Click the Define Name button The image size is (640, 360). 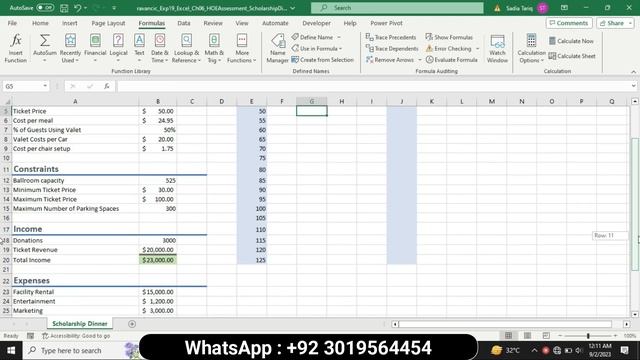(x=313, y=37)
